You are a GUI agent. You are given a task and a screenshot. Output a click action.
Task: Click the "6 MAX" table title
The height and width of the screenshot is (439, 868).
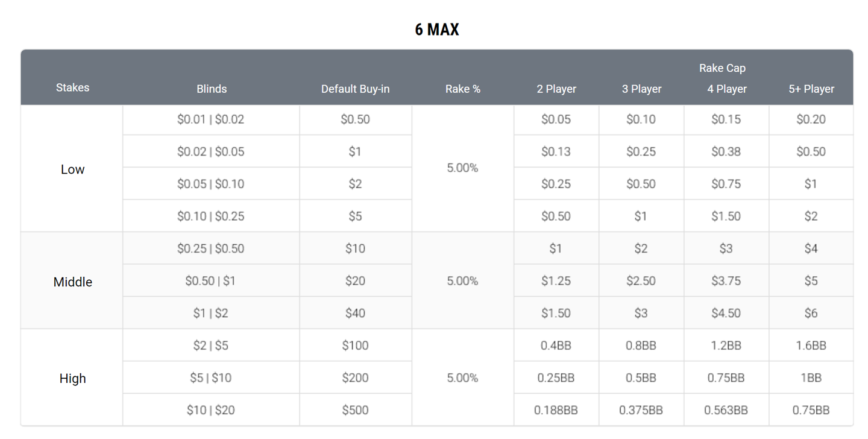(437, 30)
